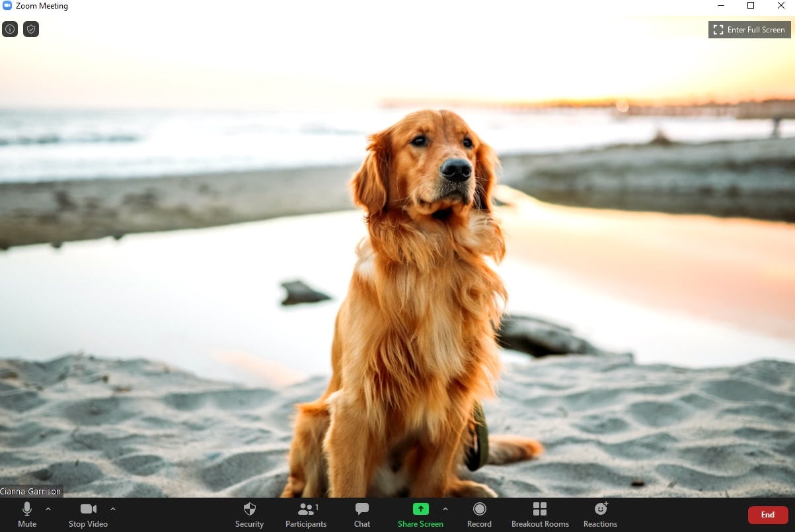Start recording the meeting
Screen dimensions: 795x532
[x=479, y=515]
